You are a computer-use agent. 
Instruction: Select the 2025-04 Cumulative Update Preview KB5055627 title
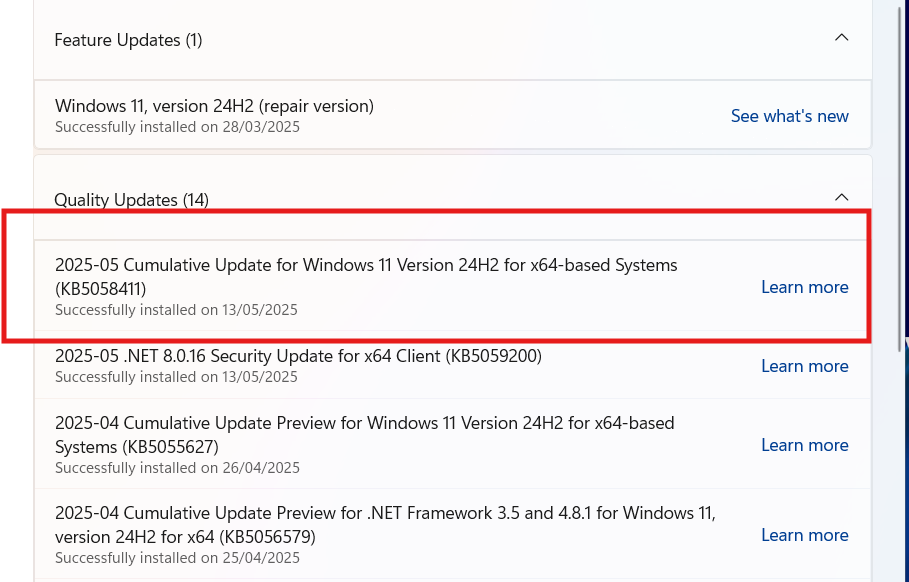tap(365, 435)
